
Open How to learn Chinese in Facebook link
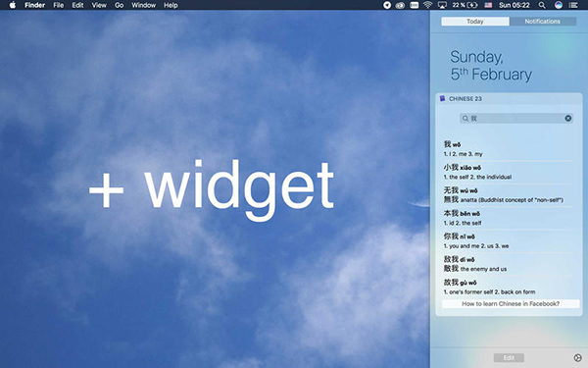[x=511, y=304]
